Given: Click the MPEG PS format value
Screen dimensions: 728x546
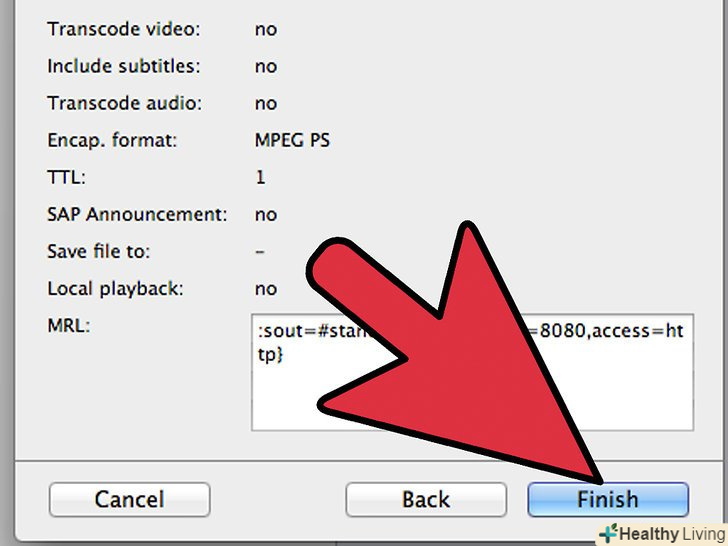Looking at the screenshot, I should [292, 140].
